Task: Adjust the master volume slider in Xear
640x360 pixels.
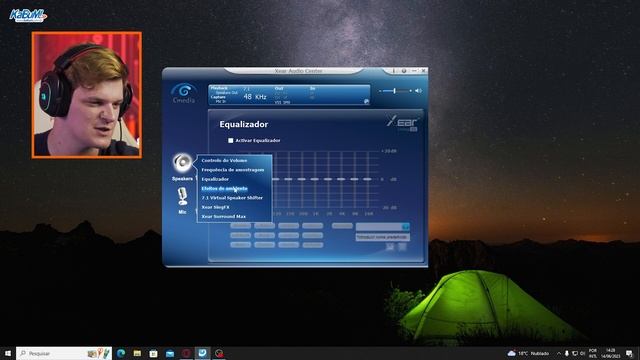Action: click(395, 91)
